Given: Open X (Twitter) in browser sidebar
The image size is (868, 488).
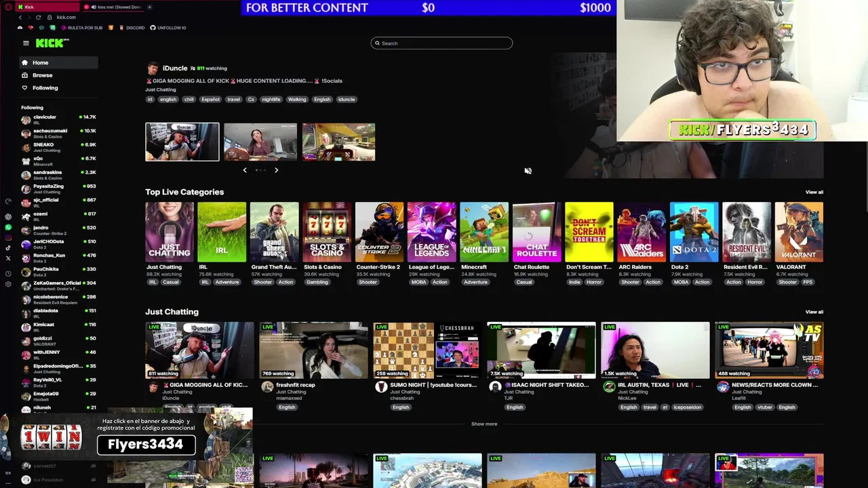Looking at the screenshot, I should point(8,258).
